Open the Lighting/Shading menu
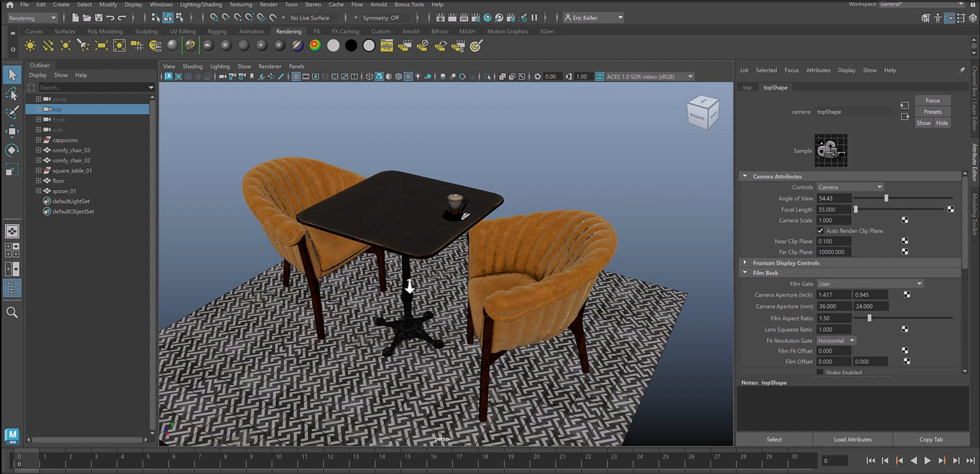This screenshot has width=980, height=474. 201,5
